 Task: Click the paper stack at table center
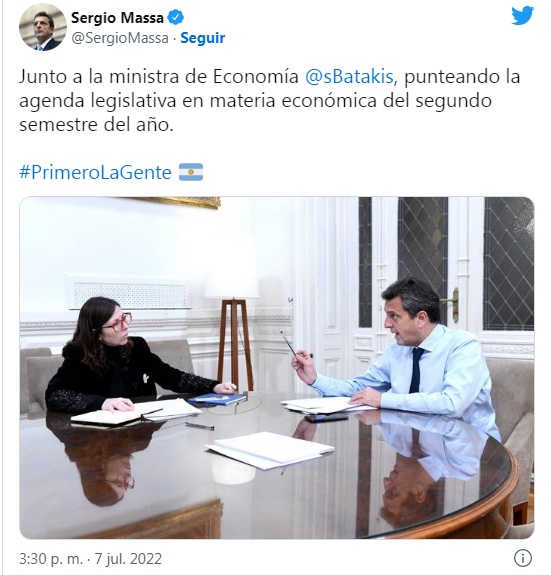click(x=271, y=450)
